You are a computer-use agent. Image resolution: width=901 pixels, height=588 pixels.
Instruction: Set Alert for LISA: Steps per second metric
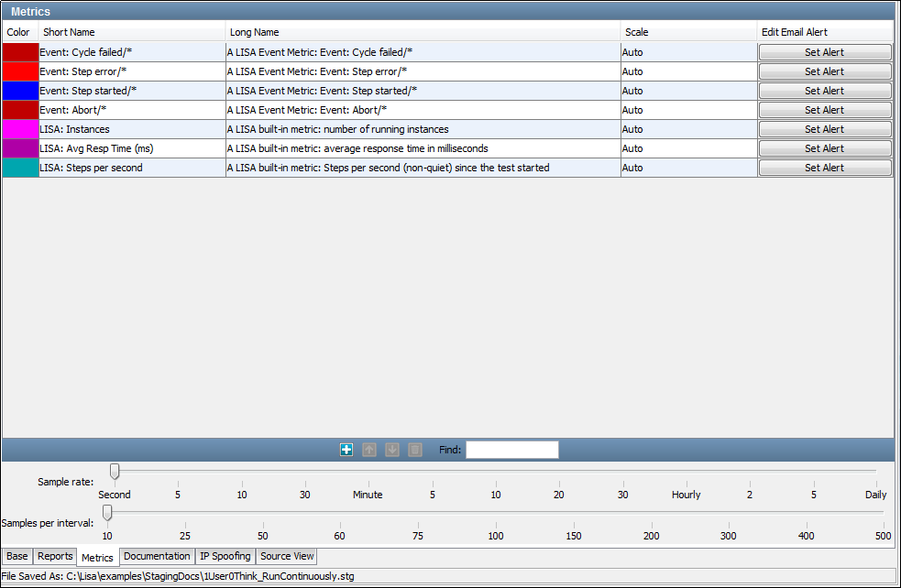click(x=824, y=168)
